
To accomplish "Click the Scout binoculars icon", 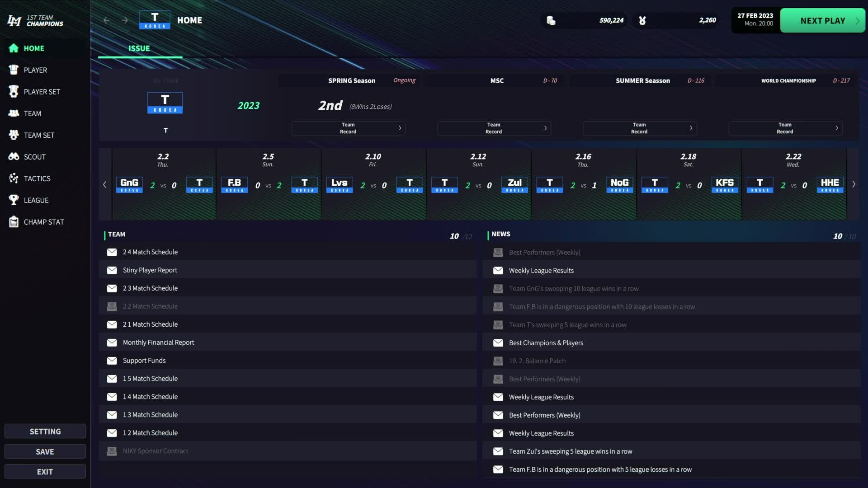I will [x=14, y=157].
